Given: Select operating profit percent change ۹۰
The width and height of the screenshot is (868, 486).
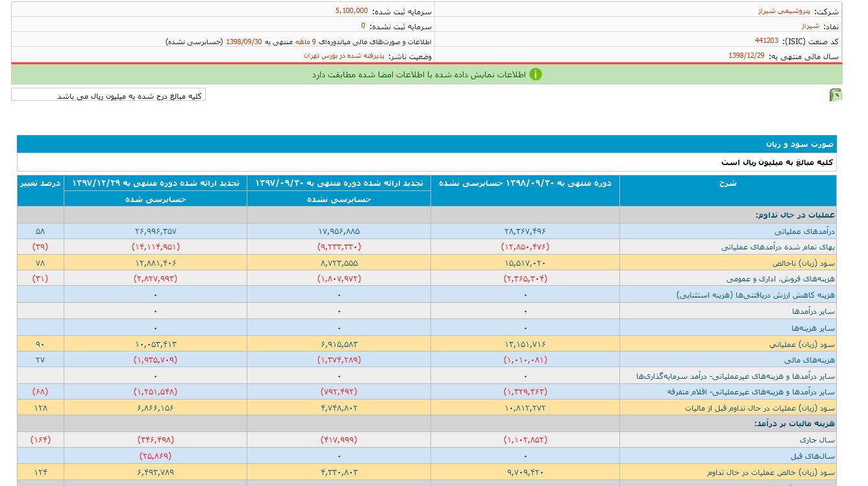Looking at the screenshot, I should (40, 343).
